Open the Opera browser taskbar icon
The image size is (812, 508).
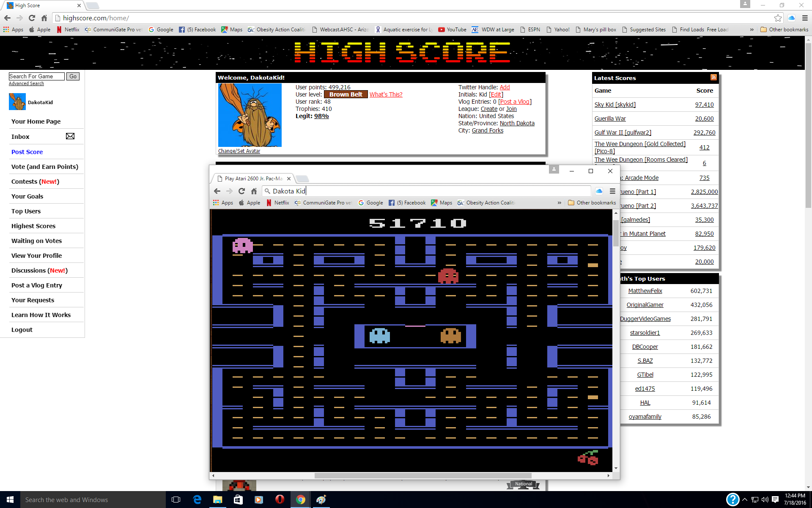click(x=280, y=500)
